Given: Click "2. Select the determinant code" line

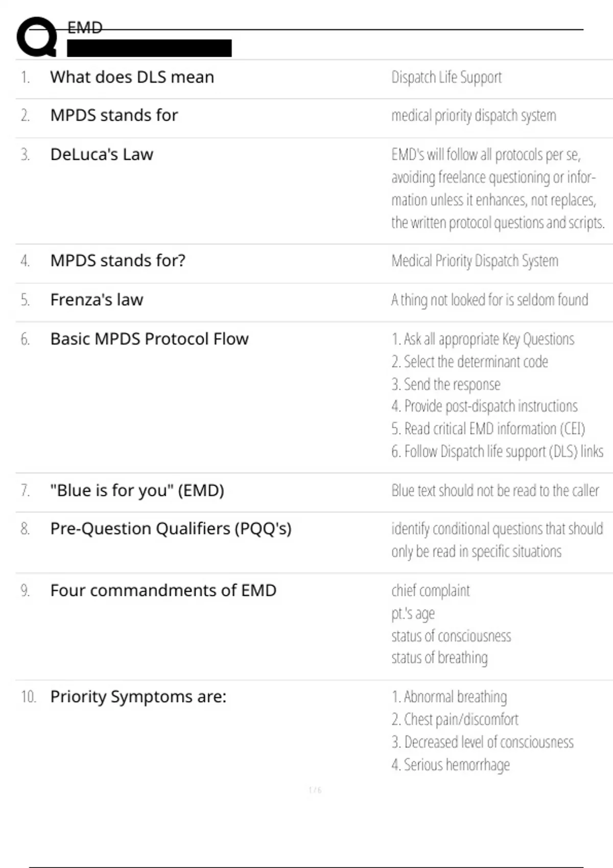Looking at the screenshot, I should click(469, 361).
